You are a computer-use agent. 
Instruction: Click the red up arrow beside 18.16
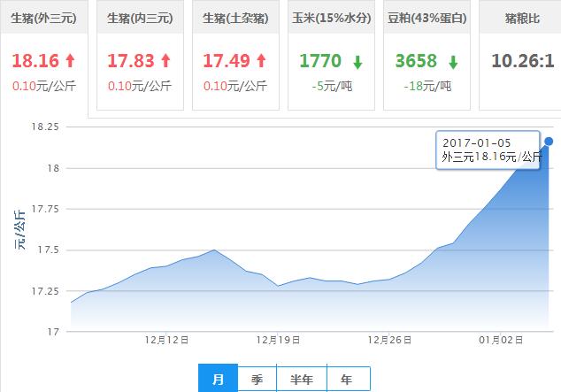tap(70, 60)
